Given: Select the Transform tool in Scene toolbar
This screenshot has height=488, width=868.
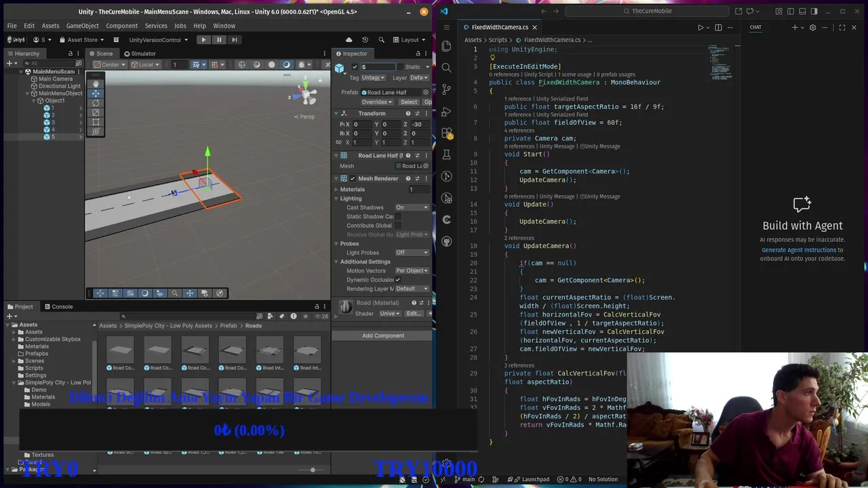Looking at the screenshot, I should tap(96, 131).
